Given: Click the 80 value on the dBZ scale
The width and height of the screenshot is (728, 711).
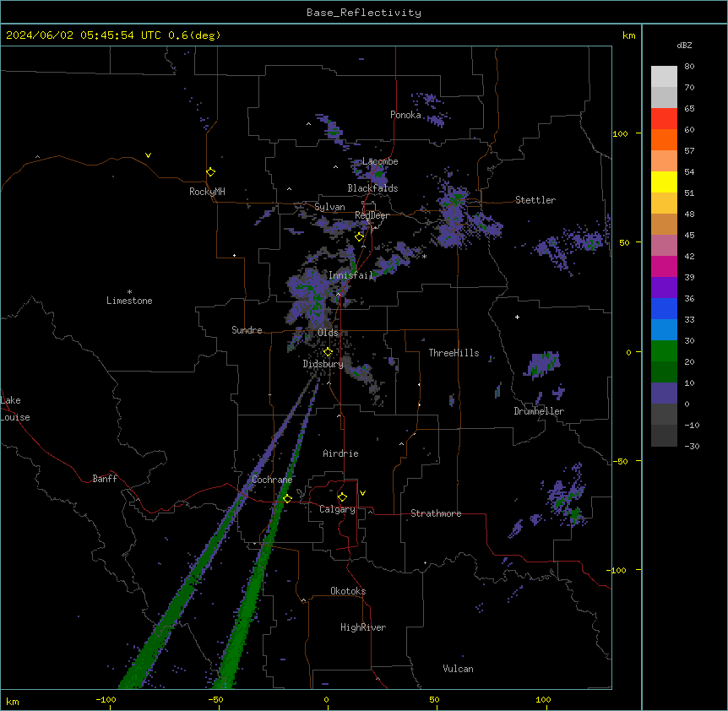Looking at the screenshot, I should [x=689, y=67].
